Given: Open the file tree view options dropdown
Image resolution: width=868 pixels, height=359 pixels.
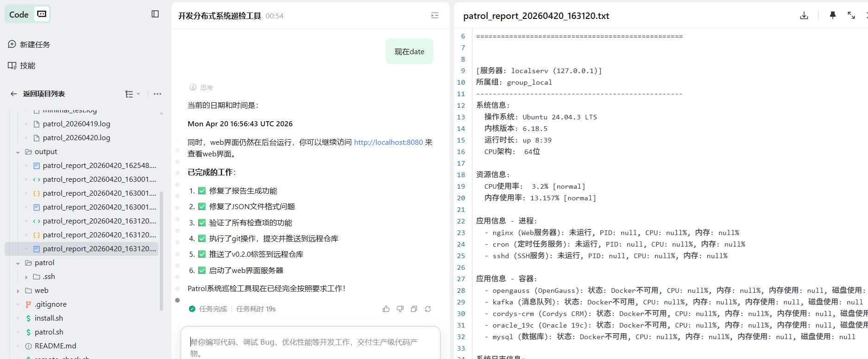Looking at the screenshot, I should 132,94.
